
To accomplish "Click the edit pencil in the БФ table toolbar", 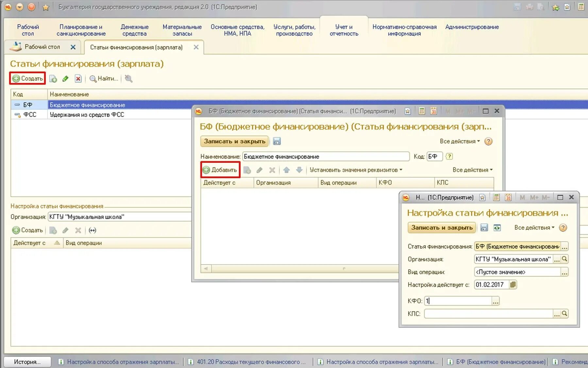I will [x=260, y=170].
